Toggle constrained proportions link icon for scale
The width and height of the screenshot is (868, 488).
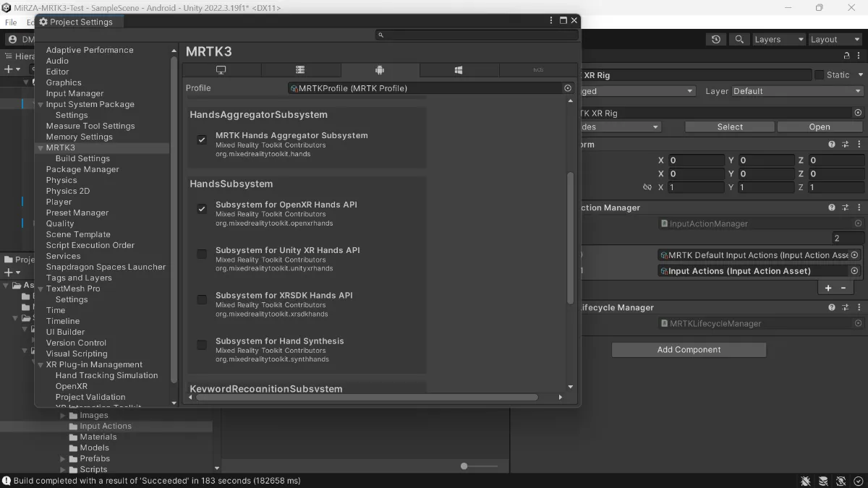click(x=647, y=187)
